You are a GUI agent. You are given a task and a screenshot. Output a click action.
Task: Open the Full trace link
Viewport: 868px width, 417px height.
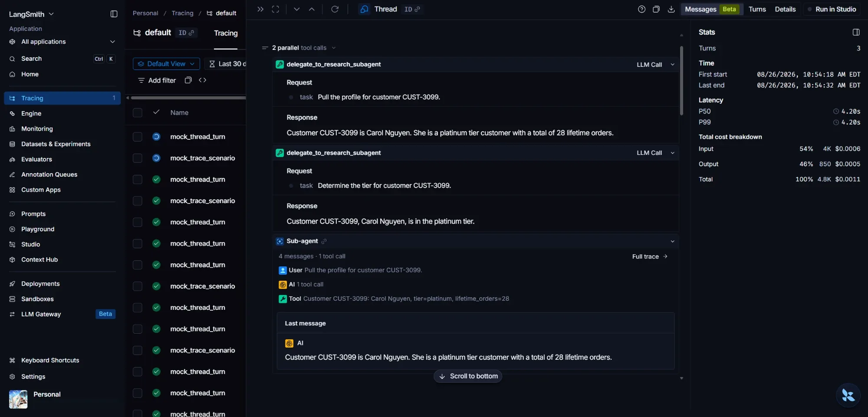650,256
